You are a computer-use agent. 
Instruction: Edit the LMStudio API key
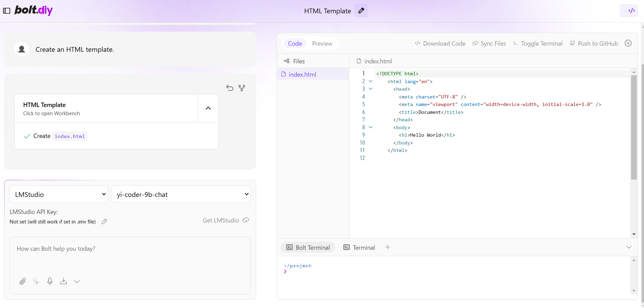coord(104,221)
